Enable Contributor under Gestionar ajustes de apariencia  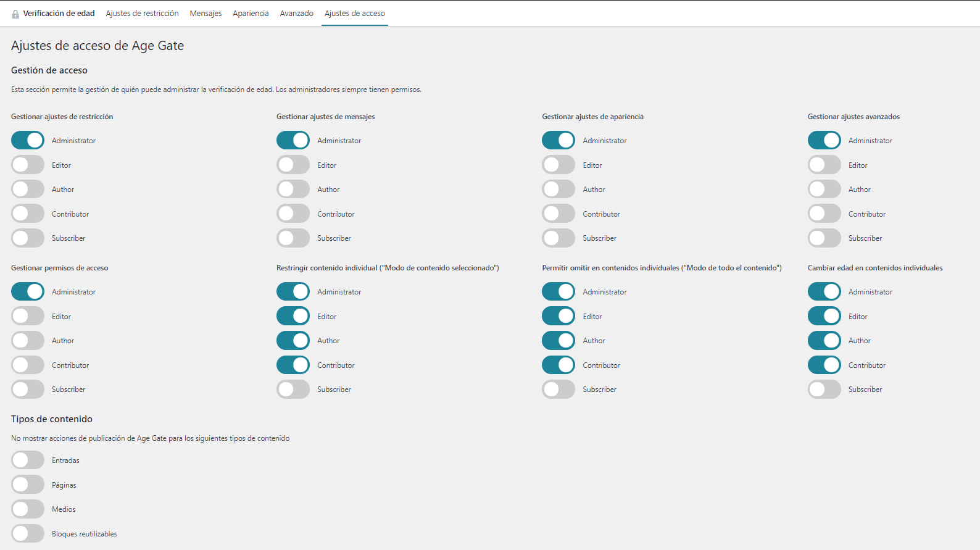(x=559, y=214)
